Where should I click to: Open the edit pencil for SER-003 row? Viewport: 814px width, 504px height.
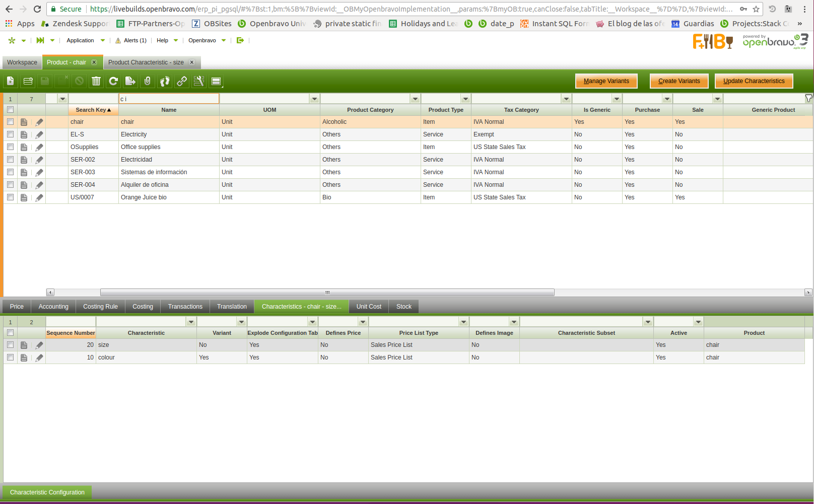tap(39, 172)
